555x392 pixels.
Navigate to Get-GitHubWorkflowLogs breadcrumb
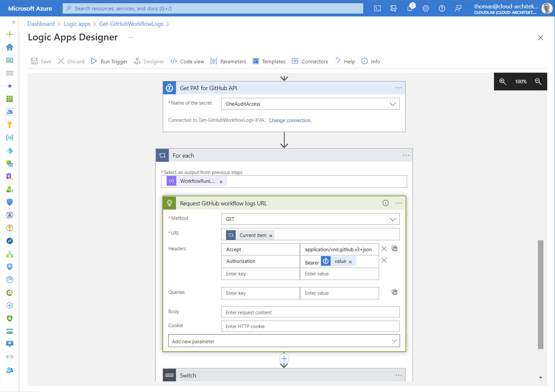click(131, 24)
